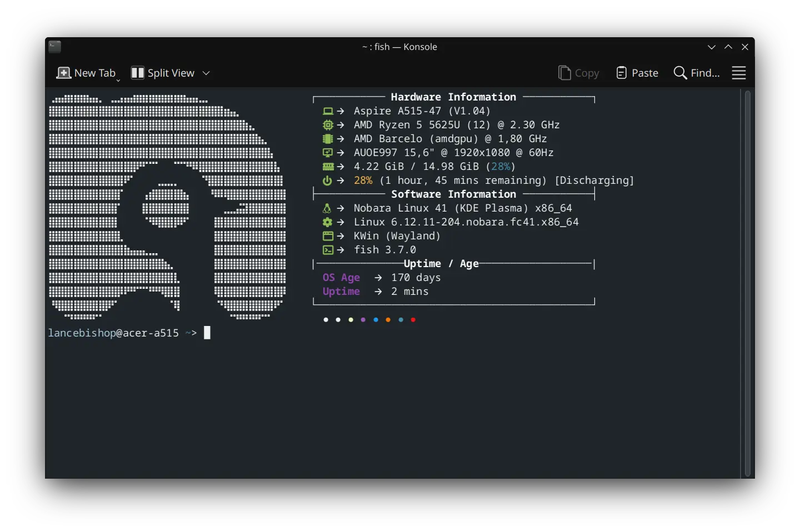800x532 pixels.
Task: Click the Split View button
Action: pos(163,73)
